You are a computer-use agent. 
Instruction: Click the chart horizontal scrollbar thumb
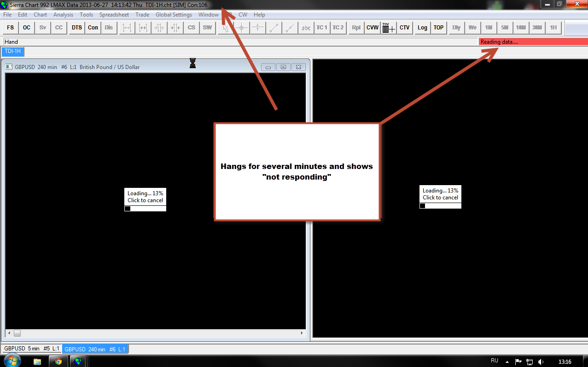point(17,333)
